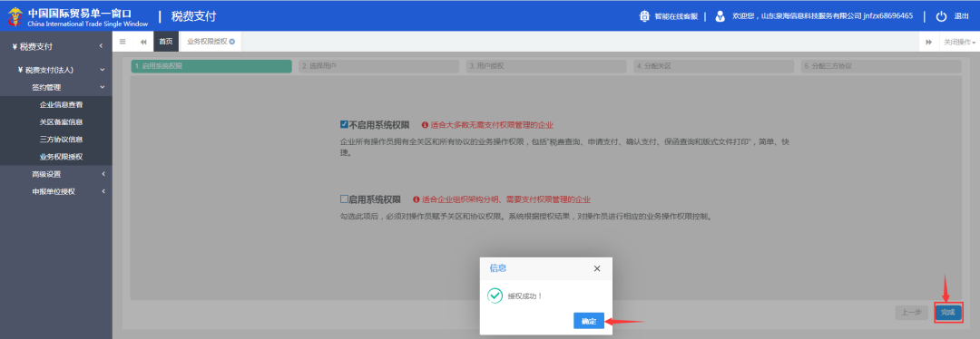Click the 信息 dialog title

click(498, 268)
